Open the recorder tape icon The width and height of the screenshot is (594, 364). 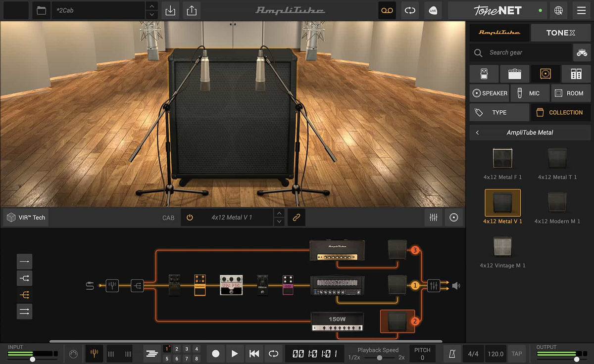click(387, 10)
